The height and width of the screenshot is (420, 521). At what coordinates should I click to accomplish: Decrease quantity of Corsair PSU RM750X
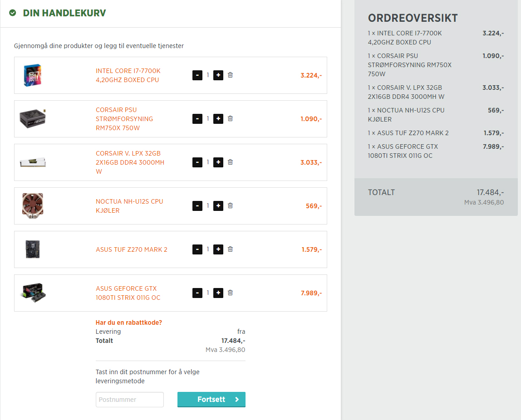click(x=197, y=119)
